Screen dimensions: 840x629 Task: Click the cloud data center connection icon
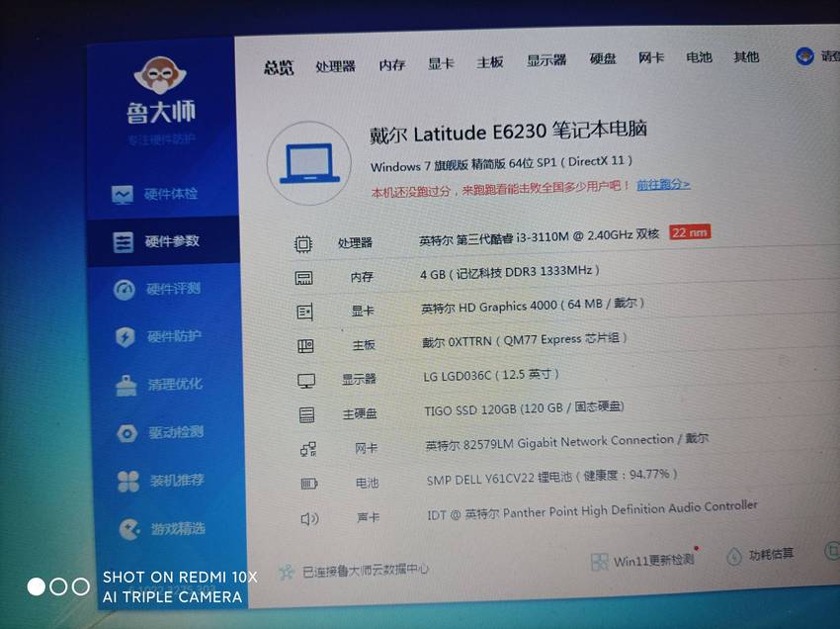[287, 573]
